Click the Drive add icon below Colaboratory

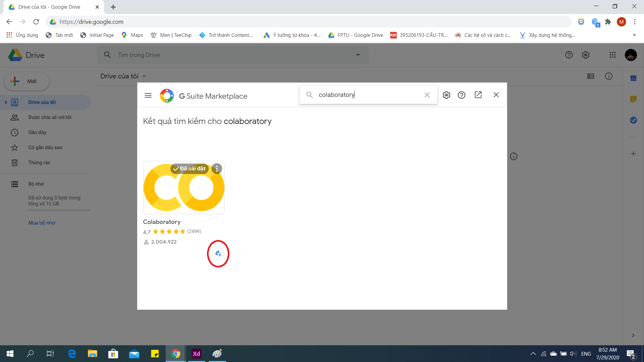(218, 254)
